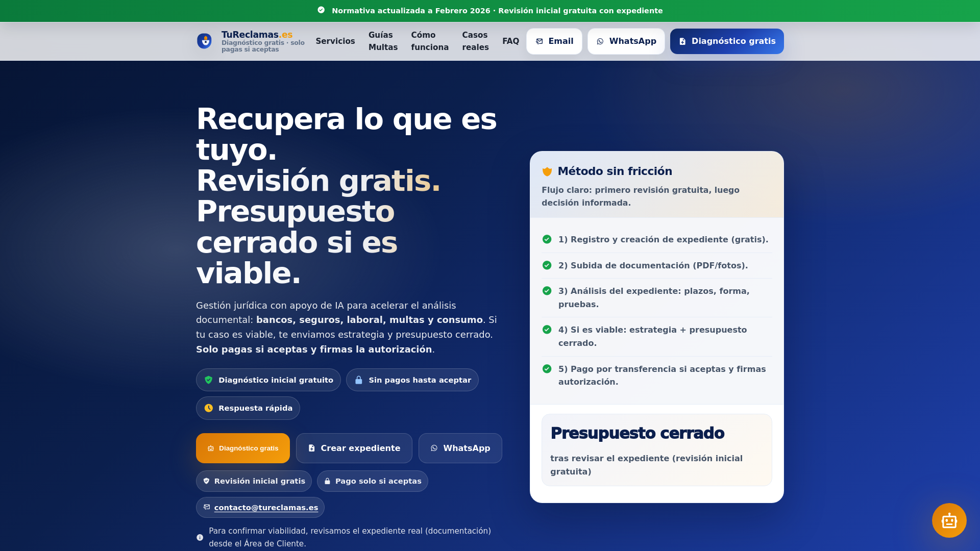
Task: Click the text 2) Subida de documentación (PDF/fotos).
Action: 653,265
